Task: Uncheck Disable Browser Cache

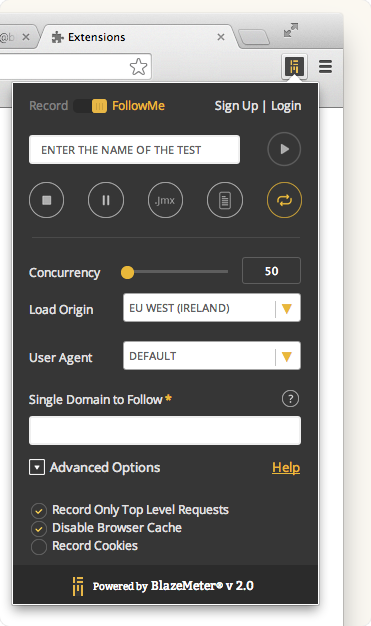Action: [x=39, y=529]
